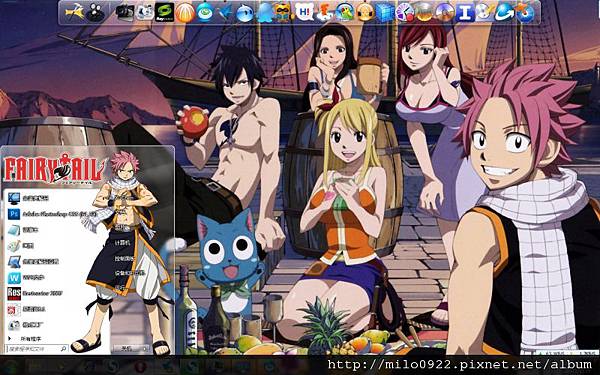
Task: Launch the blue 'W' WPS entry in Start menu
Action: pyautogui.click(x=26, y=277)
